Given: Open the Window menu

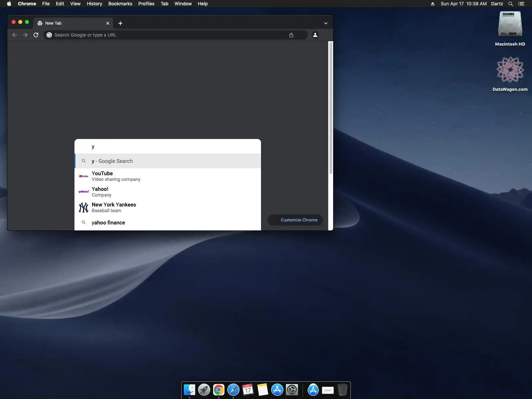Looking at the screenshot, I should point(183,4).
